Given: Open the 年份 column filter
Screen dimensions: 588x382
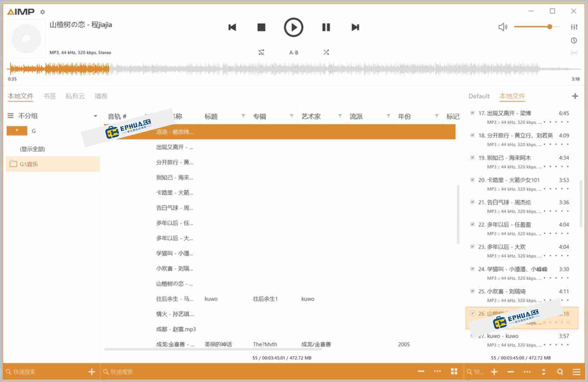Looking at the screenshot, I should click(x=437, y=116).
